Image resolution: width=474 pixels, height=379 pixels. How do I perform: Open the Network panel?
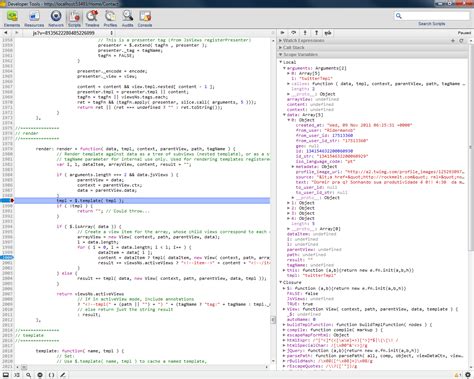(56, 19)
